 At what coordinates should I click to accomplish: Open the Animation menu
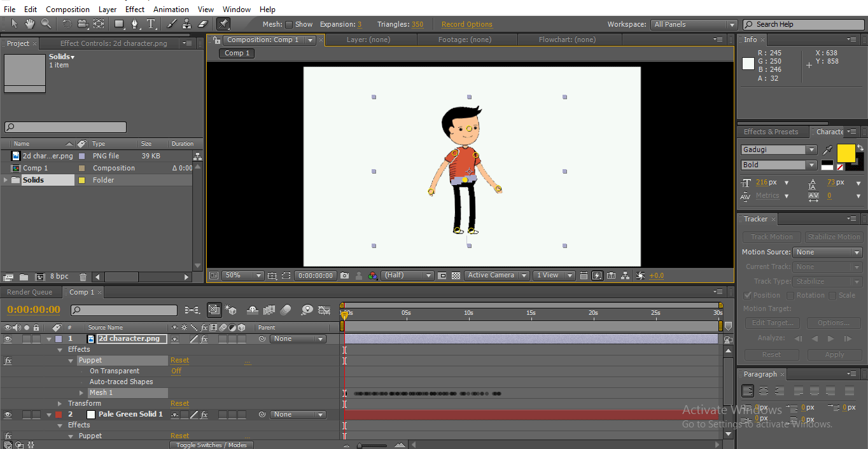[x=171, y=9]
